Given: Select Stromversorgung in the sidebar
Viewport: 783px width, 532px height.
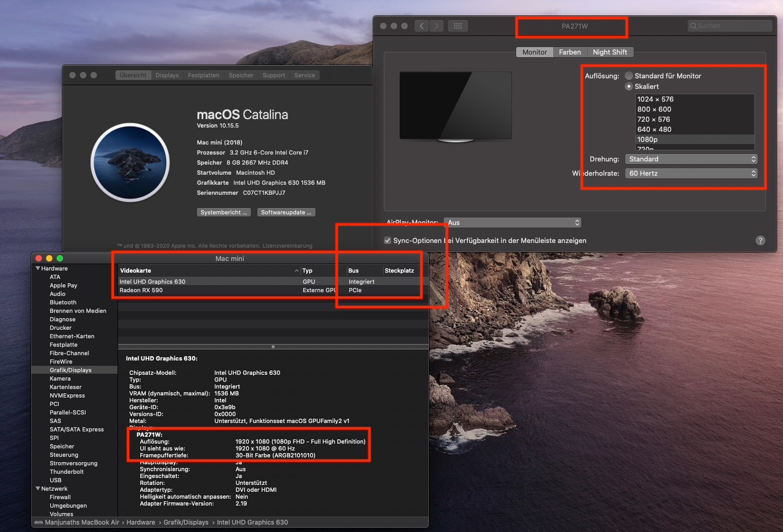Looking at the screenshot, I should [x=74, y=463].
